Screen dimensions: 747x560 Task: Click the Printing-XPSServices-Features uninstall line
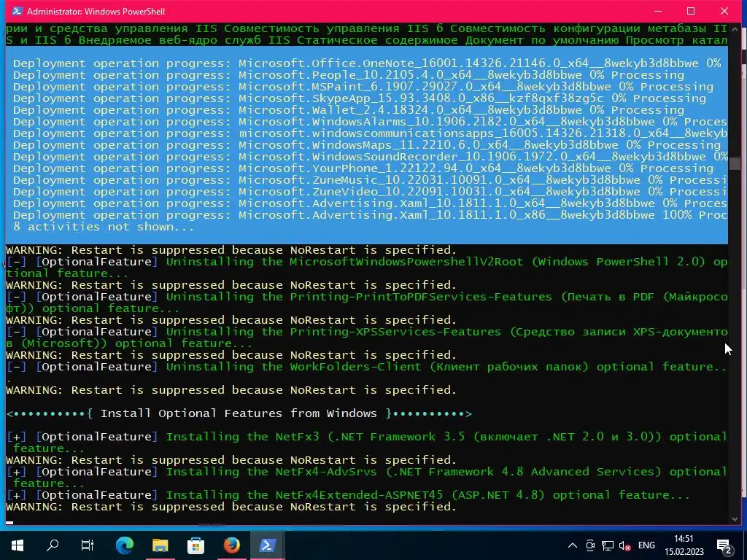click(x=367, y=338)
